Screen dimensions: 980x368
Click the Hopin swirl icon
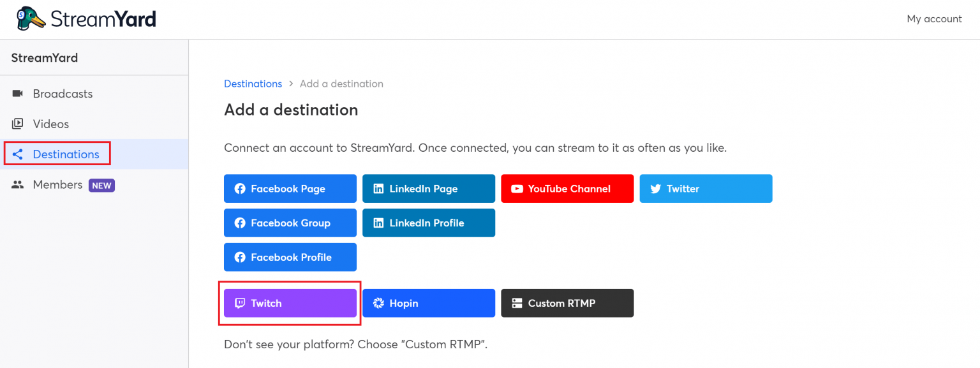(x=378, y=303)
